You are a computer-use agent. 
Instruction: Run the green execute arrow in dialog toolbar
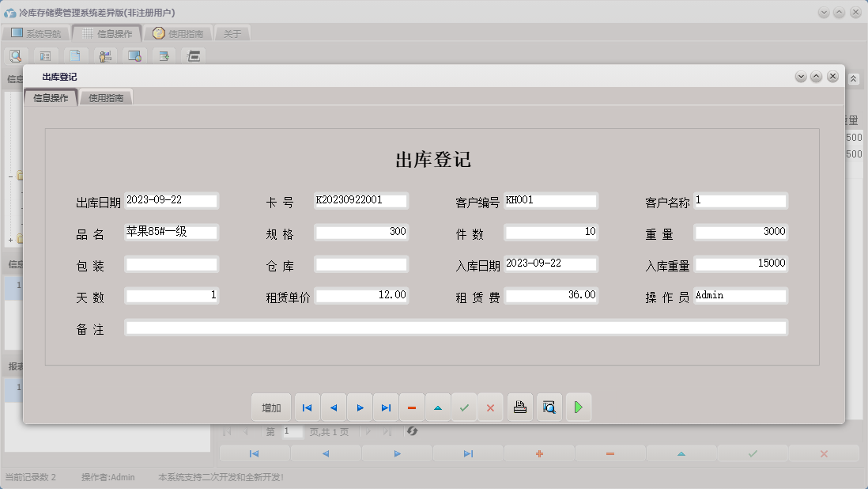coord(579,407)
